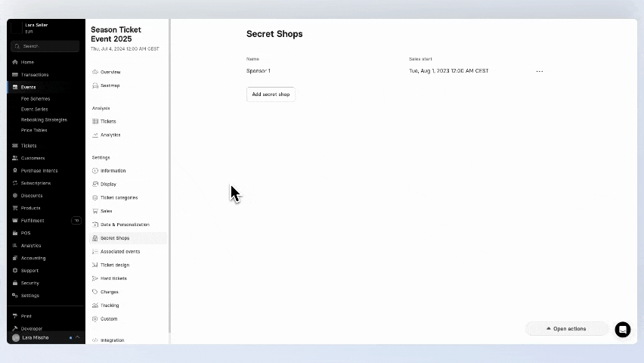Go to Ticket categories settings
Viewport: 644px width, 363px height.
[119, 197]
